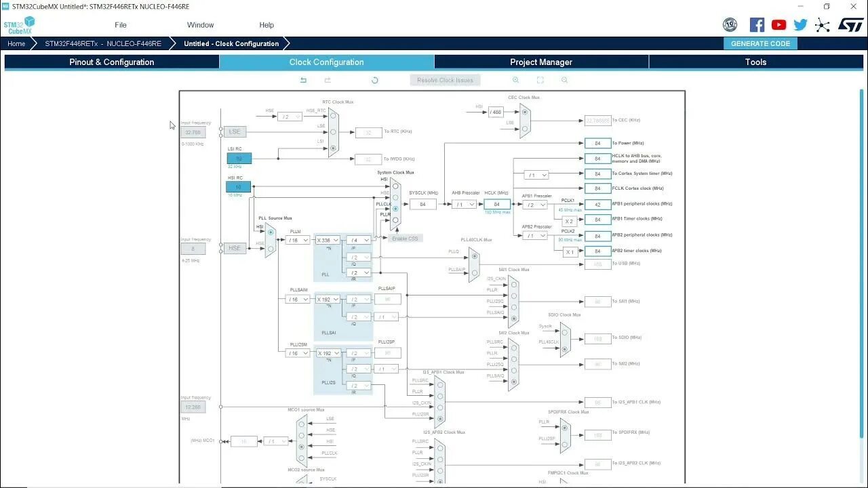Viewport: 868px width, 488px height.
Task: Click the ST logo icon
Action: click(x=850, y=25)
